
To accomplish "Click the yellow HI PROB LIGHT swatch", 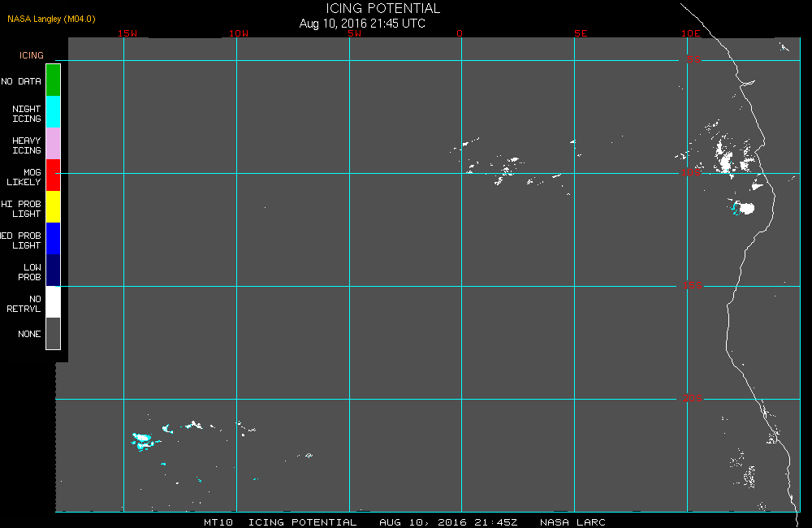I will (x=54, y=207).
